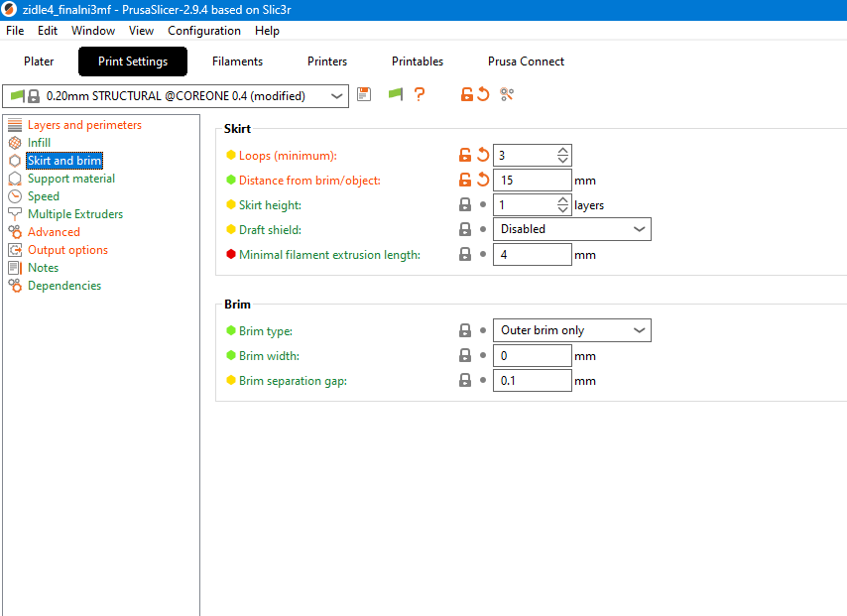The height and width of the screenshot is (616, 847).
Task: Select Support material in the sidebar
Action: tap(70, 179)
